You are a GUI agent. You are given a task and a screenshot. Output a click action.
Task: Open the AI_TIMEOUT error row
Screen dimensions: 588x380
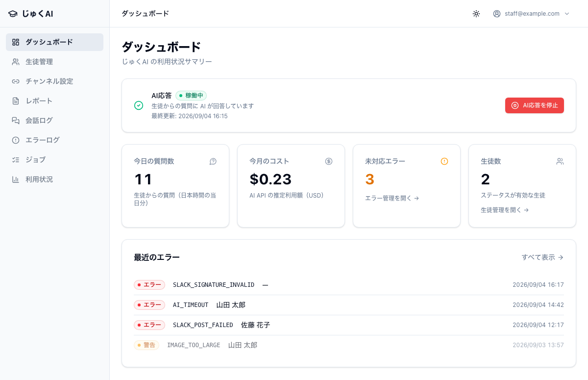point(349,305)
